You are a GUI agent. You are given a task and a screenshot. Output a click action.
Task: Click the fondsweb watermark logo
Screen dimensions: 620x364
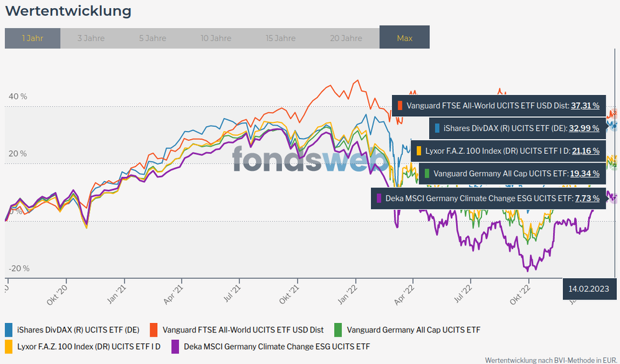pos(311,160)
